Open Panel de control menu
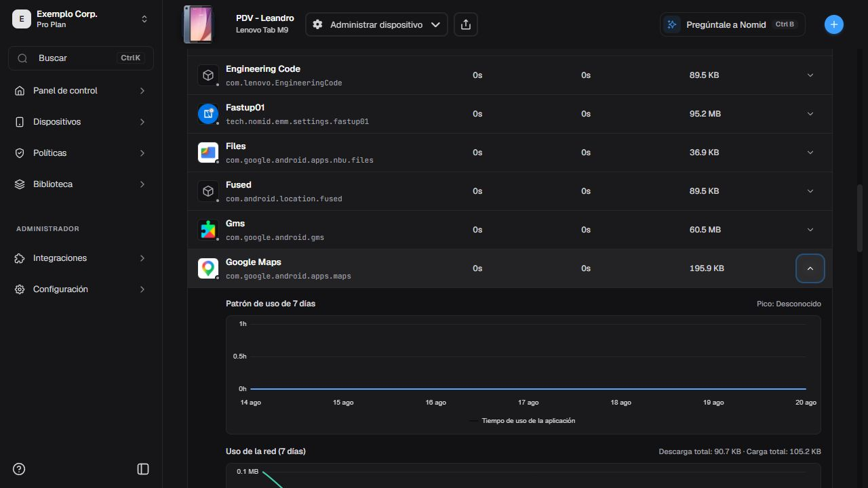The image size is (868, 488). [81, 91]
